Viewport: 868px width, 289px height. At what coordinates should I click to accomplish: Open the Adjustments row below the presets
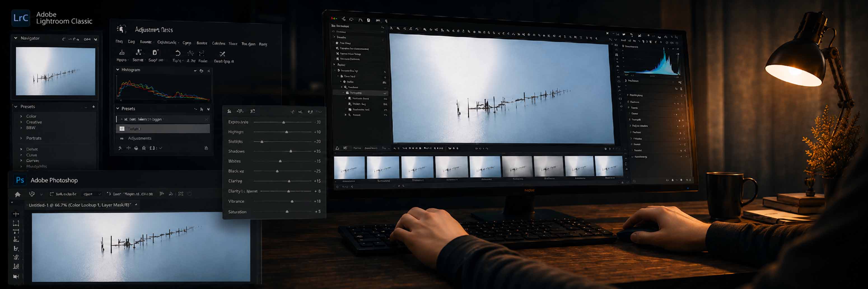[x=163, y=138]
